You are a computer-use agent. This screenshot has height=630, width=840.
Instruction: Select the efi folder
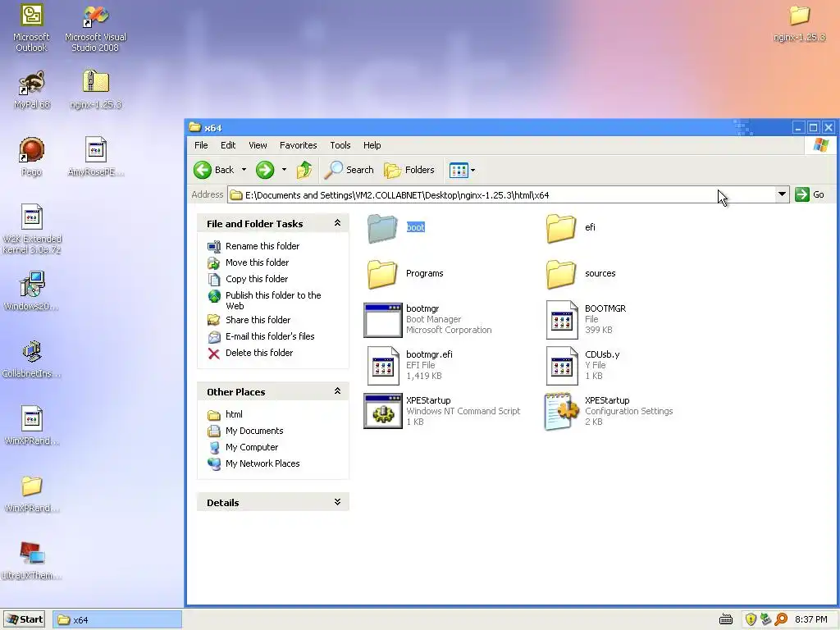click(571, 228)
